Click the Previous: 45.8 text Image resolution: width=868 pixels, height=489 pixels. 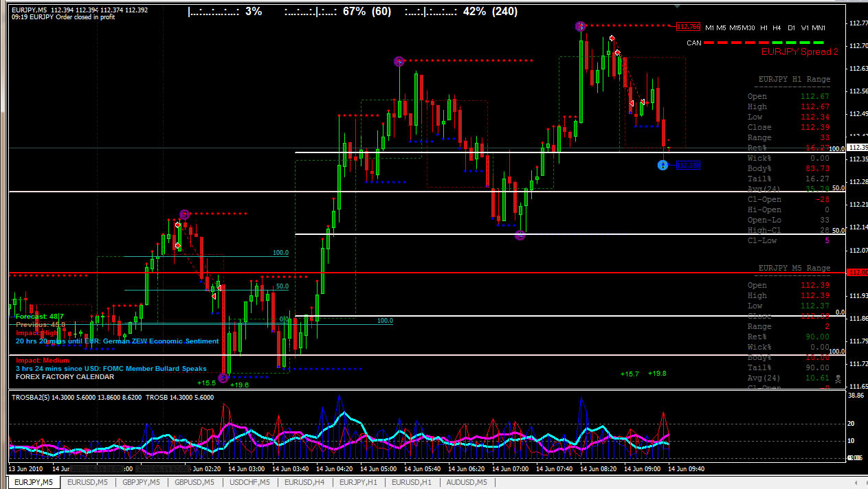[x=41, y=325]
